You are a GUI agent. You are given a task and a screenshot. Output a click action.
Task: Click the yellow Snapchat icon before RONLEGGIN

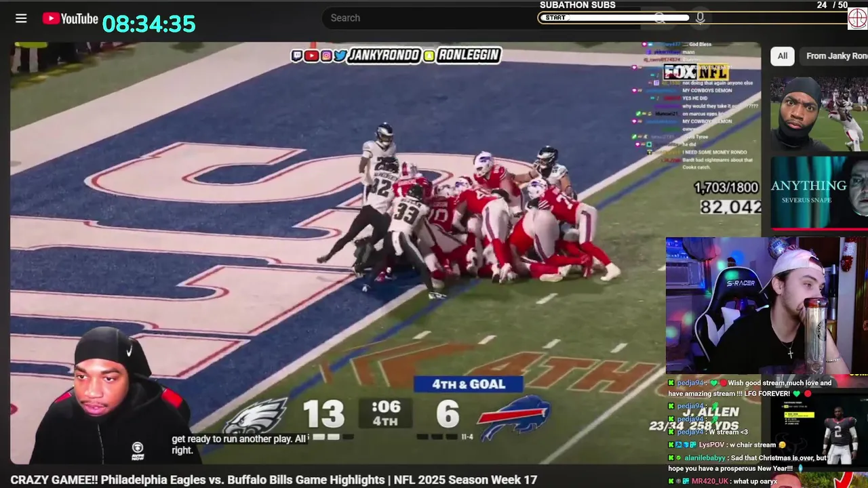tap(429, 56)
